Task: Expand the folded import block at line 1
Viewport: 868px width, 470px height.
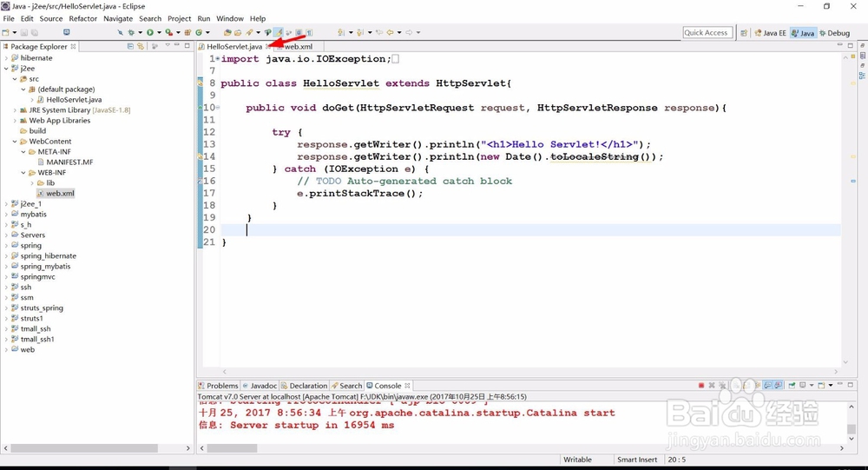Action: [218, 59]
